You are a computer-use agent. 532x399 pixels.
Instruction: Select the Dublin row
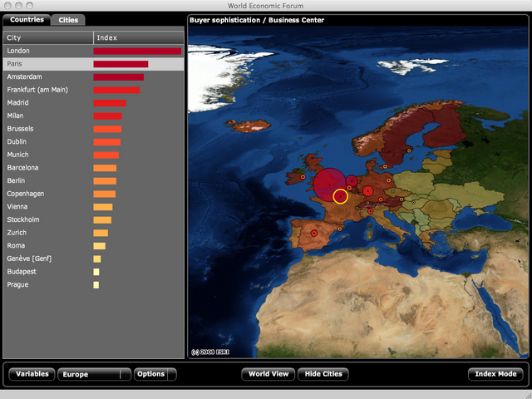click(x=94, y=142)
